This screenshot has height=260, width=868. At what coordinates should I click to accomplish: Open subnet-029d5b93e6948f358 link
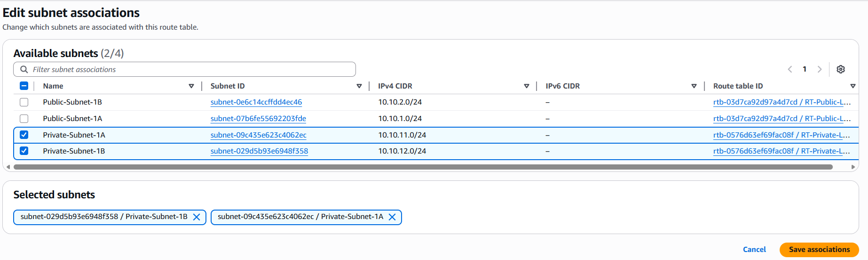point(259,151)
